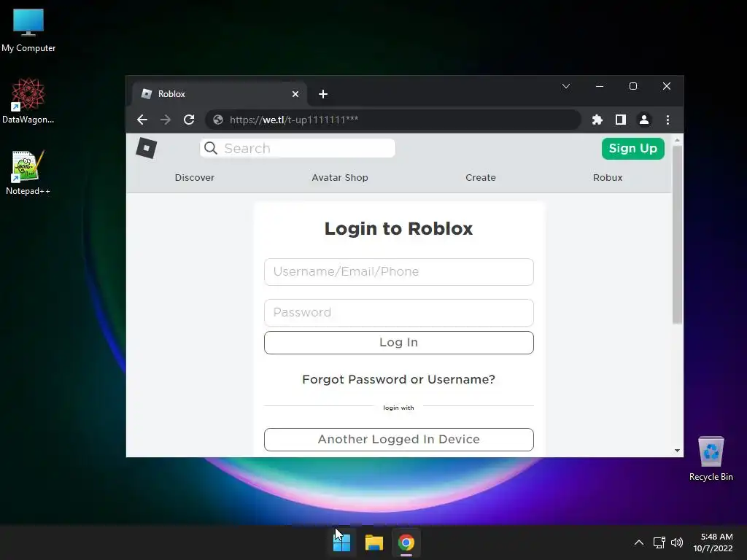
Task: Open the Chrome extensions puzzle icon
Action: (x=597, y=120)
